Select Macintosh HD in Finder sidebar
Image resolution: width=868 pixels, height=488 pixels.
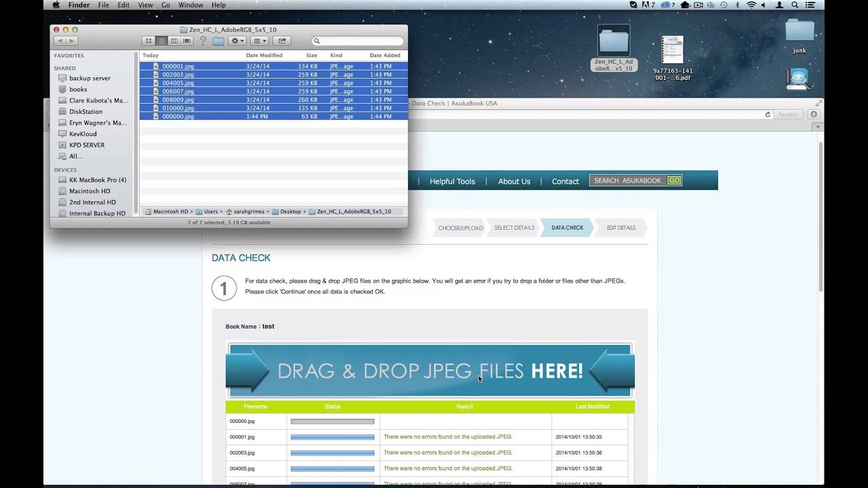click(x=90, y=191)
